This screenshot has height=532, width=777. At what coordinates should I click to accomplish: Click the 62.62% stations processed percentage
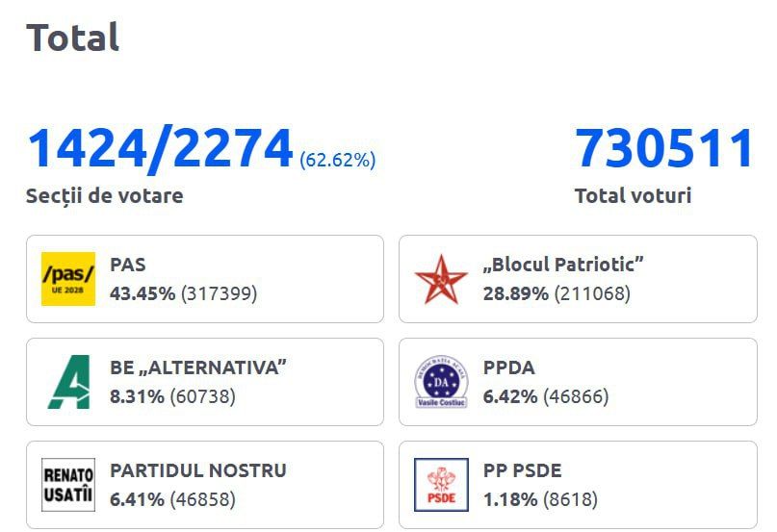click(x=338, y=160)
